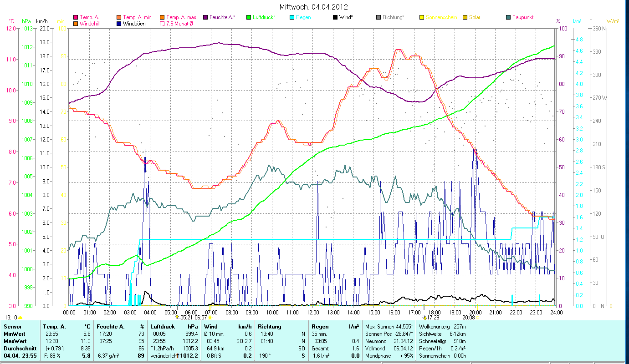Screen dimensions: 629x364
Task: Toggle the Wind* legend entry
Action: (343, 17)
